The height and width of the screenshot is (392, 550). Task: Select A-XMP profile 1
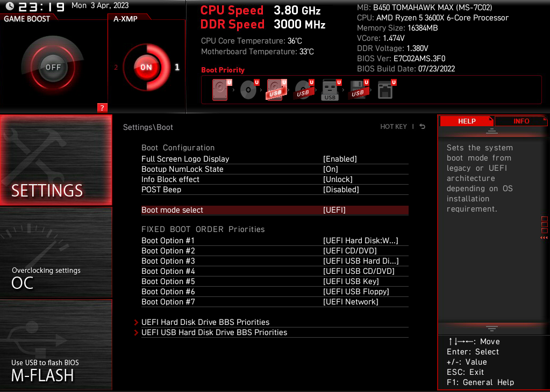(177, 67)
